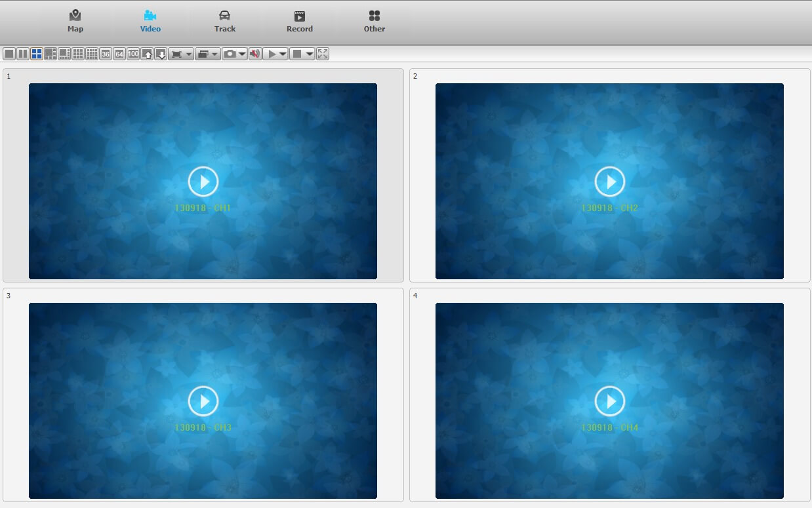Play channel 130918 - CH1 video
Image resolution: width=812 pixels, height=508 pixels.
[x=203, y=182]
